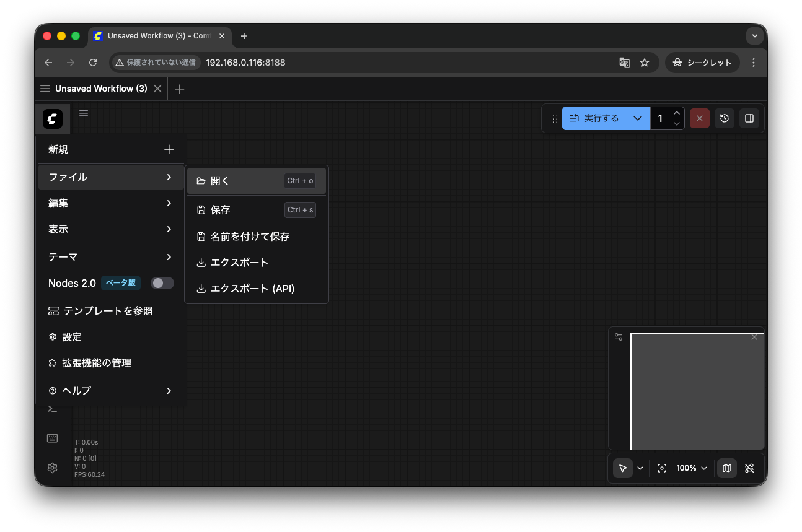Close the Unsaved Workflow (3) workflow tab
802x532 pixels.
tap(157, 89)
